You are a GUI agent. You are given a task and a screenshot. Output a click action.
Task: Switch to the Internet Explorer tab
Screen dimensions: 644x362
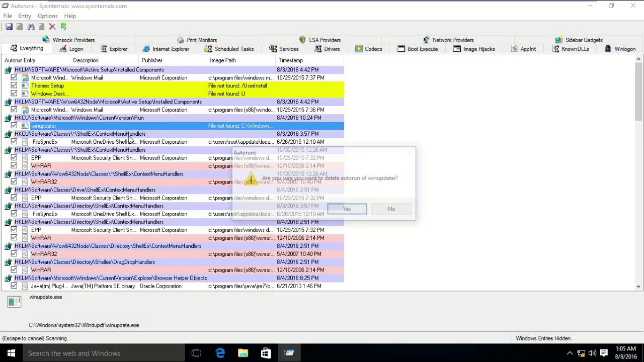point(166,49)
